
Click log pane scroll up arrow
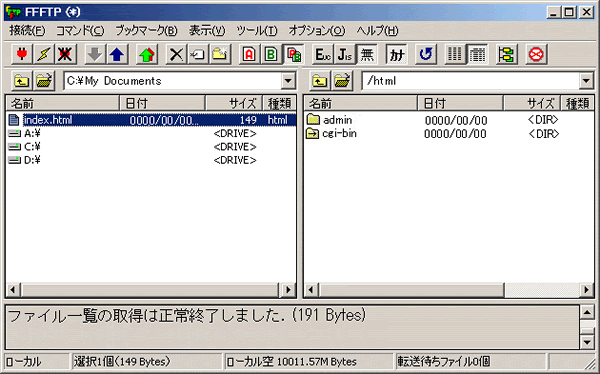pos(587,312)
